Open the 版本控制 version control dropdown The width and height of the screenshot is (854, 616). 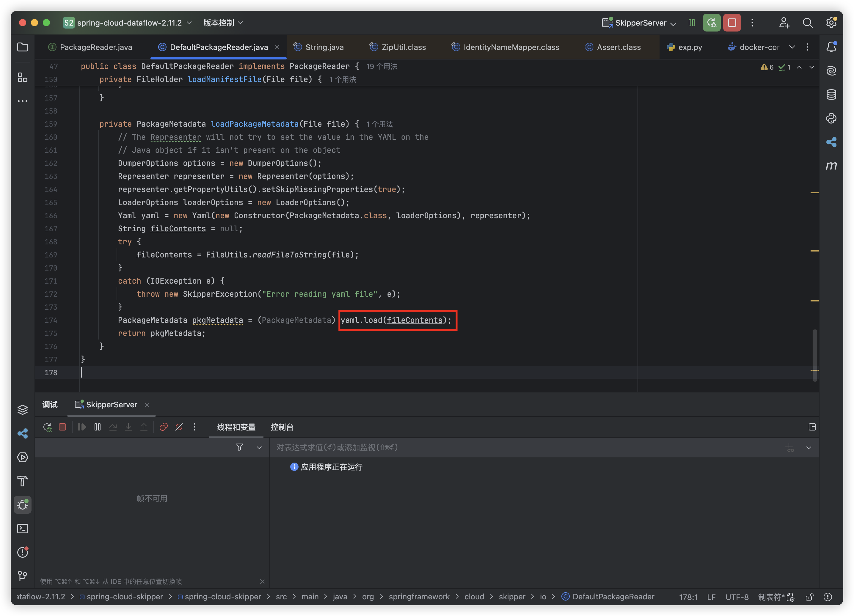point(223,23)
